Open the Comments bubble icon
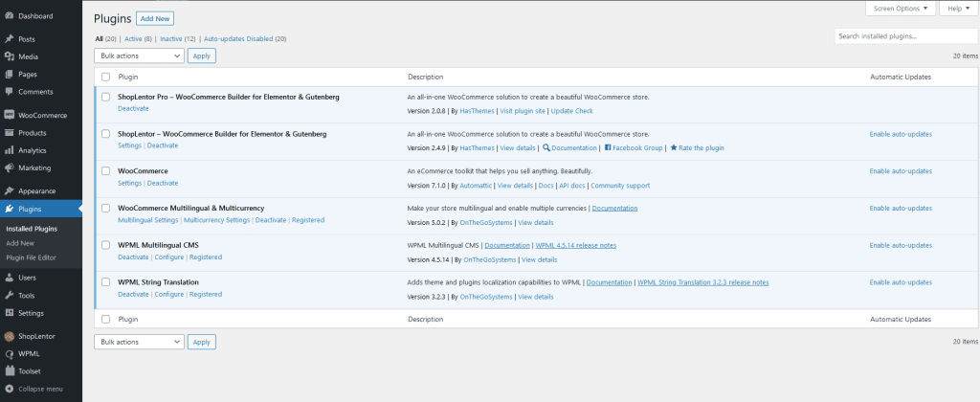The image size is (980, 402). point(9,91)
